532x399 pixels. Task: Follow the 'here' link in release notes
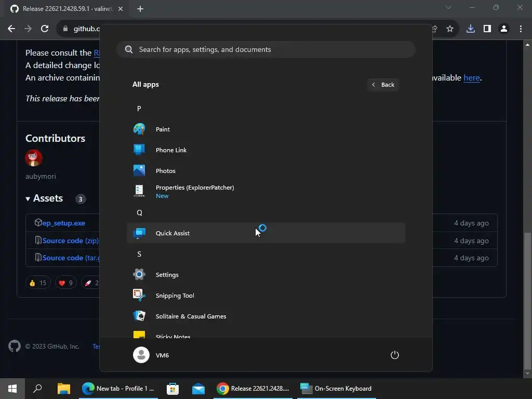pyautogui.click(x=472, y=78)
